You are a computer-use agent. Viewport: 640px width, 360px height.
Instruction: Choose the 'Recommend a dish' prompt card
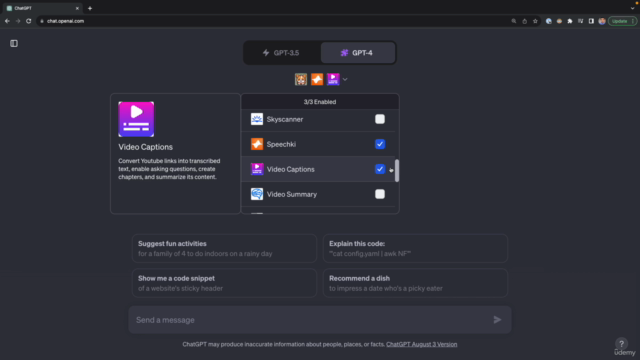pyautogui.click(x=415, y=283)
